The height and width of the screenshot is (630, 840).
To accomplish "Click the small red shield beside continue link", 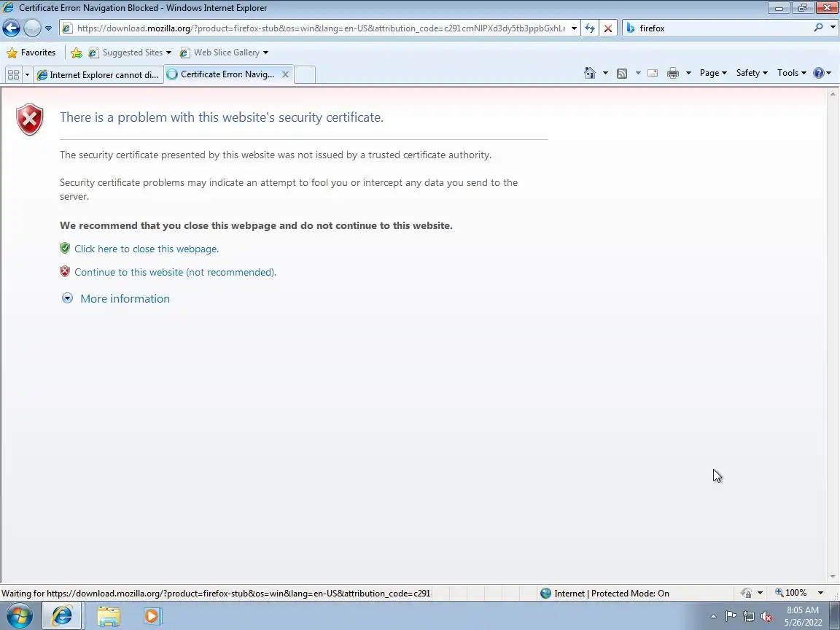I will coord(65,271).
